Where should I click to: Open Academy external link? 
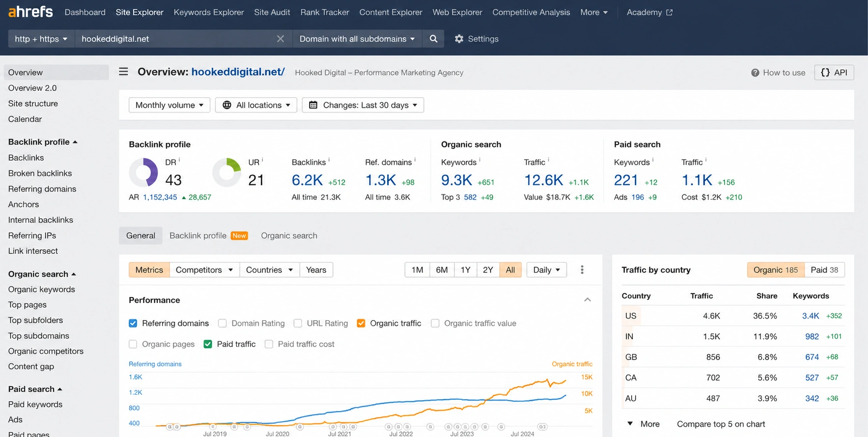click(649, 12)
